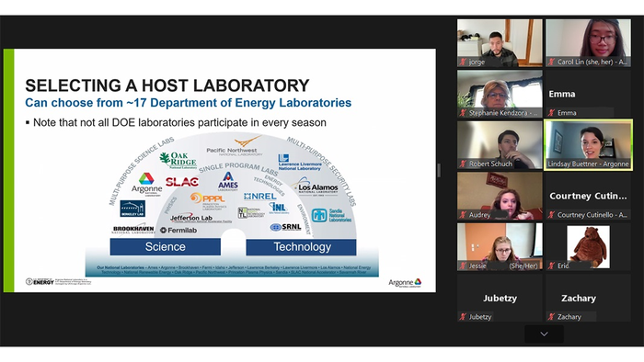Click the Argonne logo in the lab diagram
644x362 pixels.
[x=146, y=184]
